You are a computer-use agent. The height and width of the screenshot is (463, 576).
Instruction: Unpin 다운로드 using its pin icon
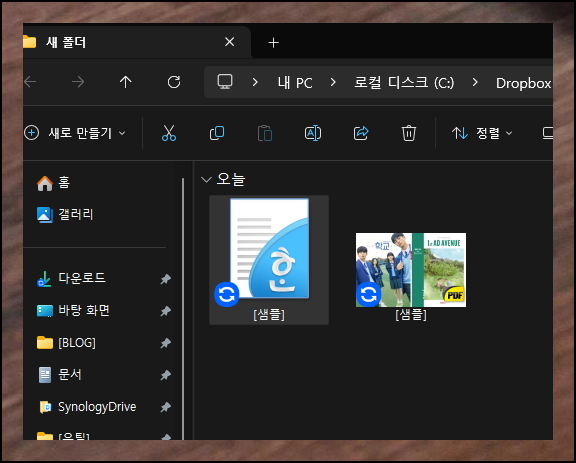click(x=165, y=279)
